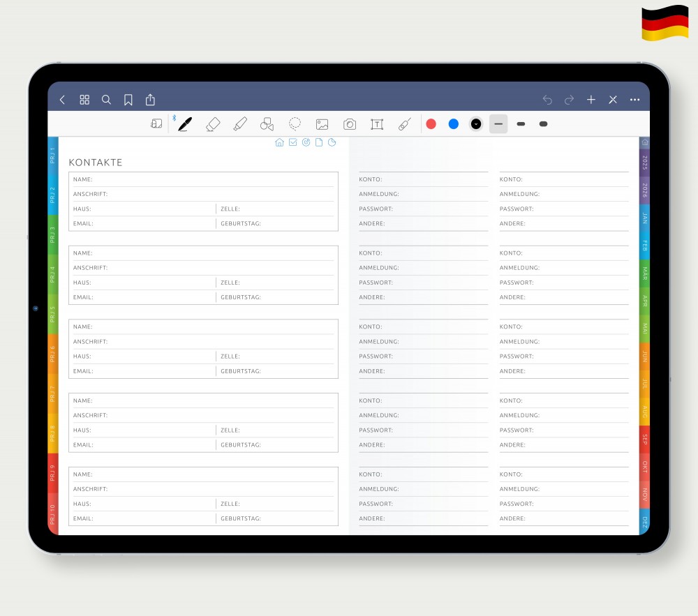Open the share export menu
The image size is (698, 616).
point(150,100)
